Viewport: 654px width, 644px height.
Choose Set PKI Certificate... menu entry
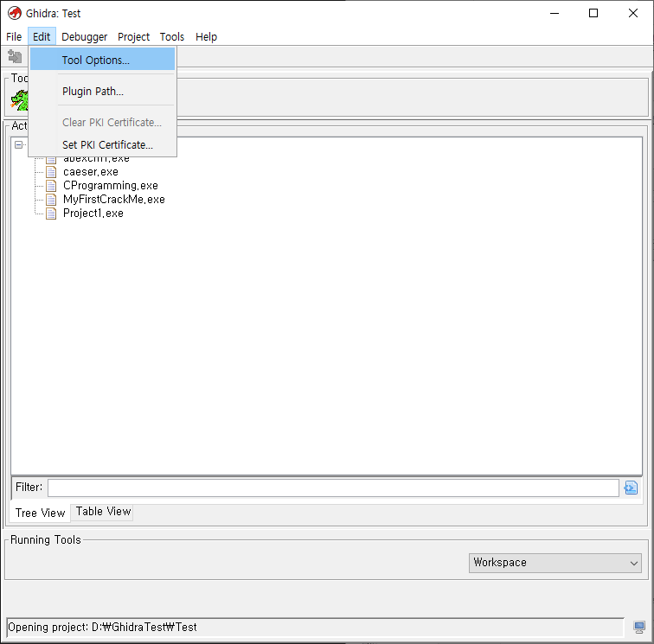click(x=103, y=144)
